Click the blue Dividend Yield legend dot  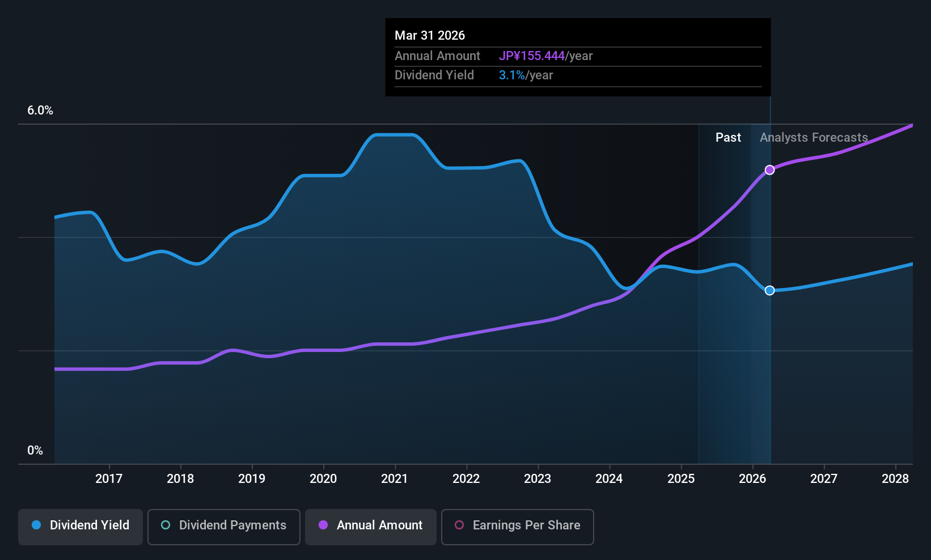click(x=36, y=525)
